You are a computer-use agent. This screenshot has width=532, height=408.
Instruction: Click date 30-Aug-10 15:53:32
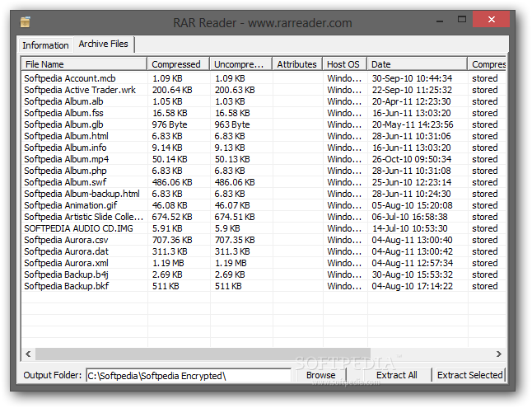click(413, 274)
